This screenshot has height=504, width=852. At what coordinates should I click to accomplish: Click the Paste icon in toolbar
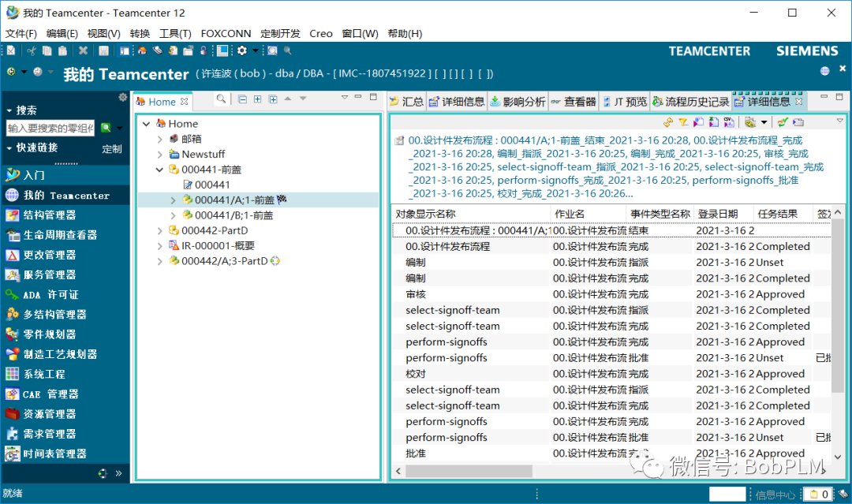(x=62, y=50)
